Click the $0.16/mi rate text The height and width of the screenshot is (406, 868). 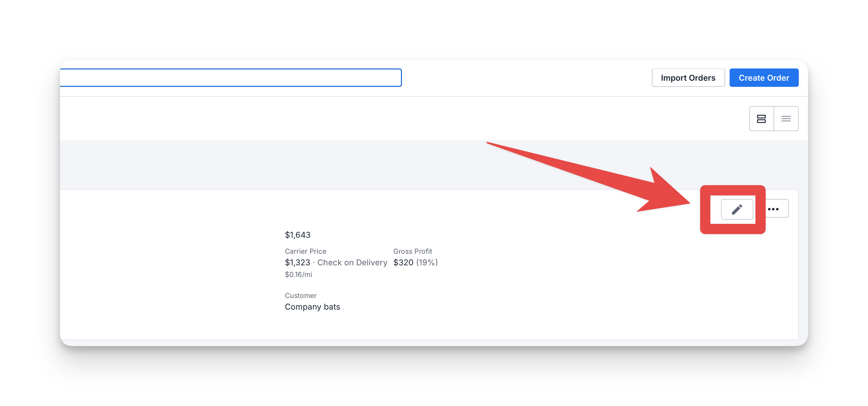pos(298,274)
